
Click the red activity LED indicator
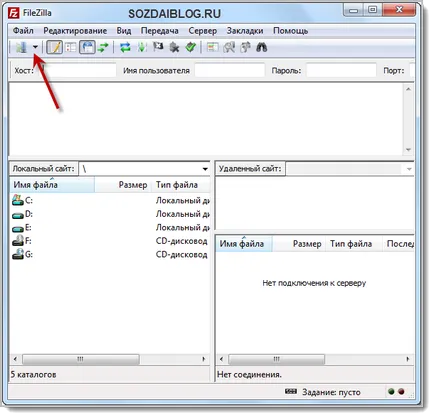tap(401, 392)
